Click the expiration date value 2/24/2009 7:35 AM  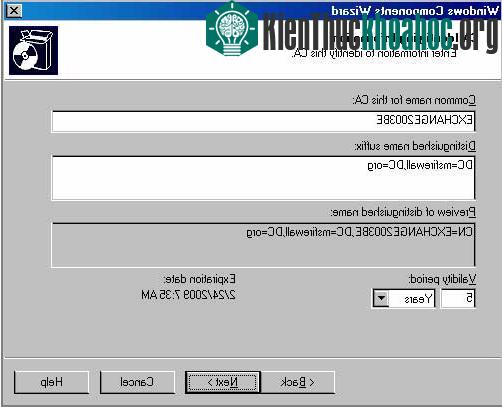coord(188,295)
